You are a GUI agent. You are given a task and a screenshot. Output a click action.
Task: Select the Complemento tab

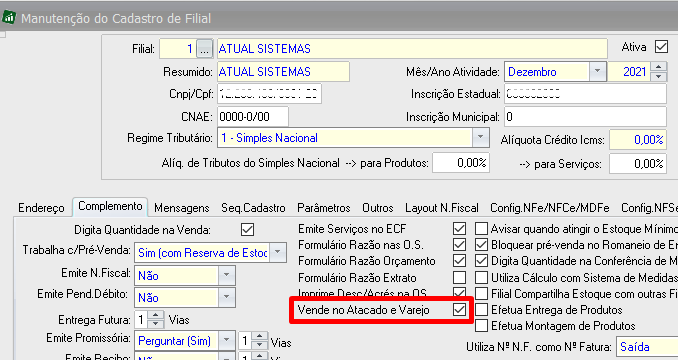point(110,206)
